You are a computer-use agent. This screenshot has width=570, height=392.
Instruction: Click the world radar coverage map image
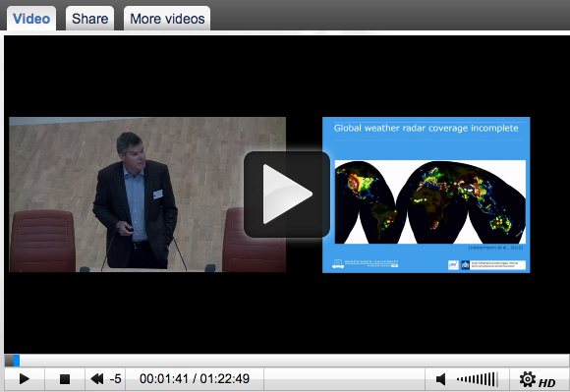(430, 201)
